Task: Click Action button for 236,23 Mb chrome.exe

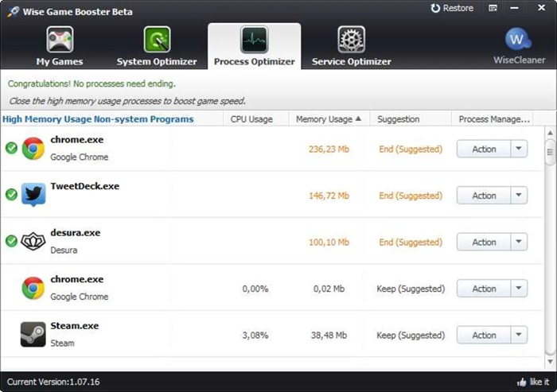Action: 484,149
